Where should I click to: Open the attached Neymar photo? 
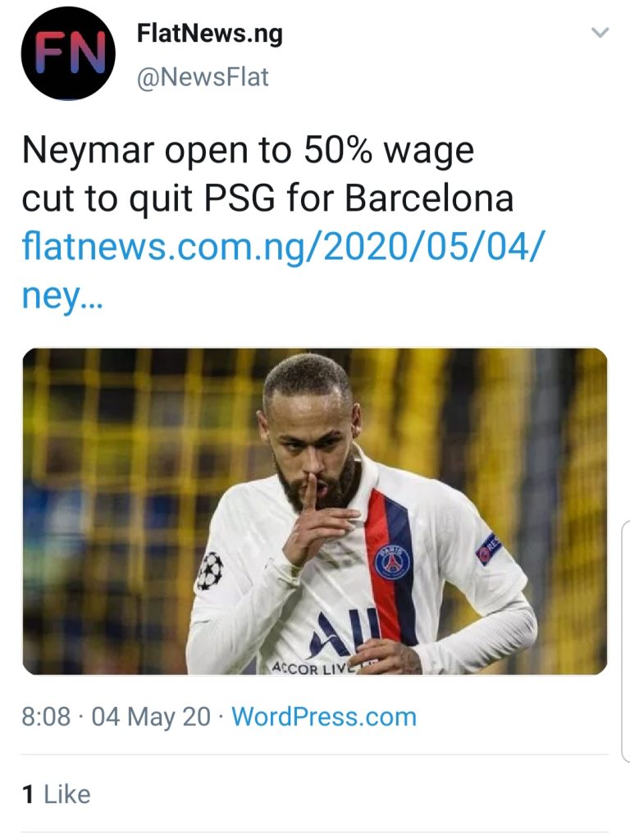click(x=315, y=511)
